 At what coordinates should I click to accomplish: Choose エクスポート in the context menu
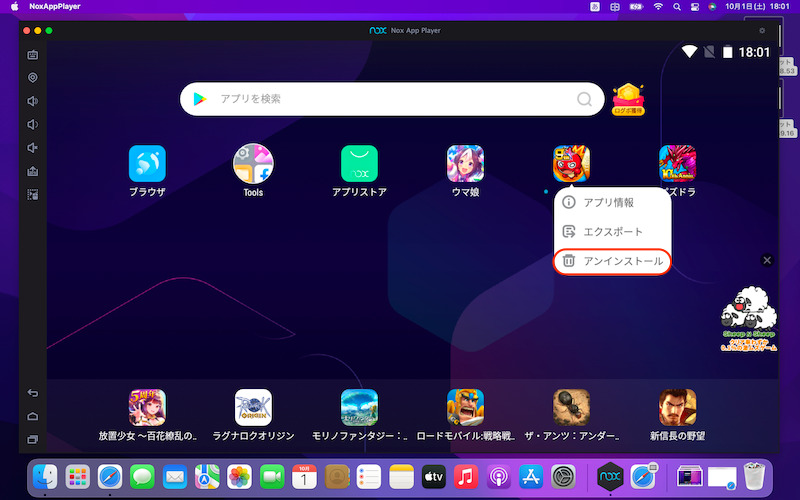(610, 231)
